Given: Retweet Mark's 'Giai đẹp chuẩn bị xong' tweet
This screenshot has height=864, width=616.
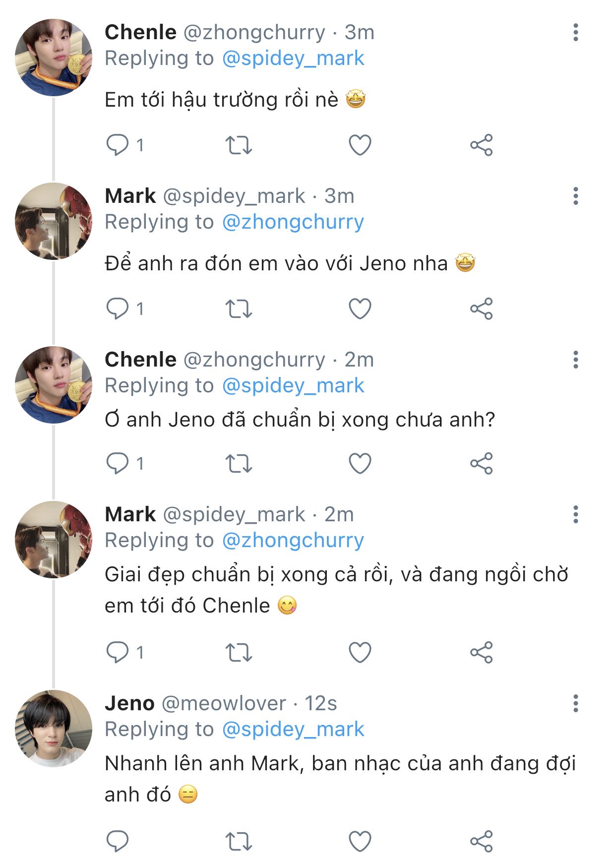Looking at the screenshot, I should (x=239, y=652).
